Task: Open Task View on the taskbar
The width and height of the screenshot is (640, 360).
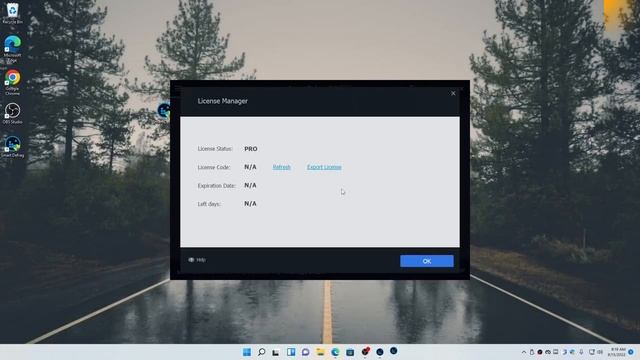Action: coord(276,352)
